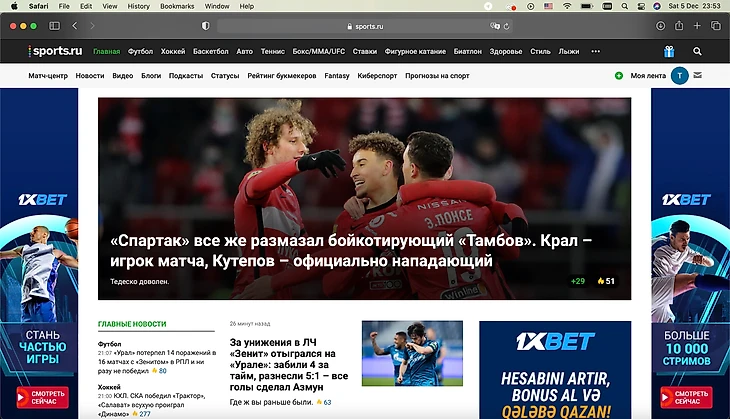Click the Wi-Fi status icon
The image size is (730, 419).
tap(567, 6)
